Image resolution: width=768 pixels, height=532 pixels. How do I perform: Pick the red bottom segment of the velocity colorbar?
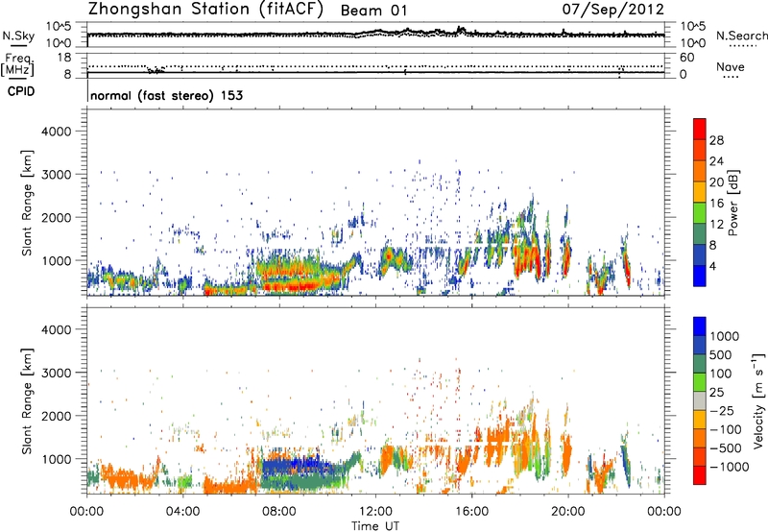pos(700,475)
